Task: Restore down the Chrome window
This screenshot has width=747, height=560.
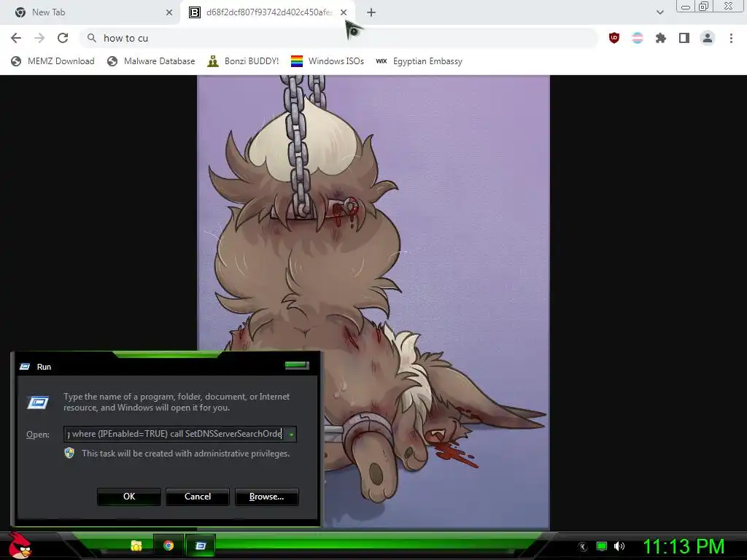Action: (x=704, y=7)
